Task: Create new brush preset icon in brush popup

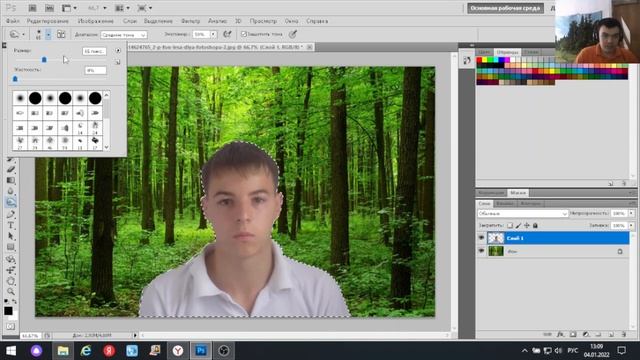Action: coord(118,62)
